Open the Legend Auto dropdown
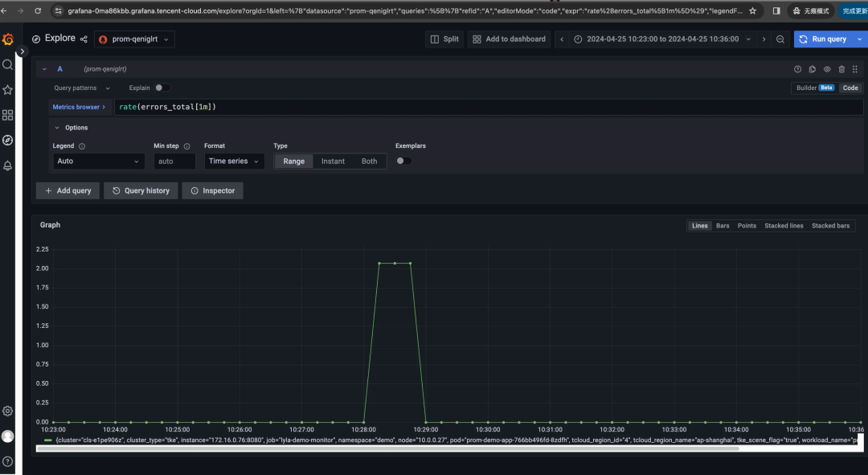 click(x=99, y=161)
